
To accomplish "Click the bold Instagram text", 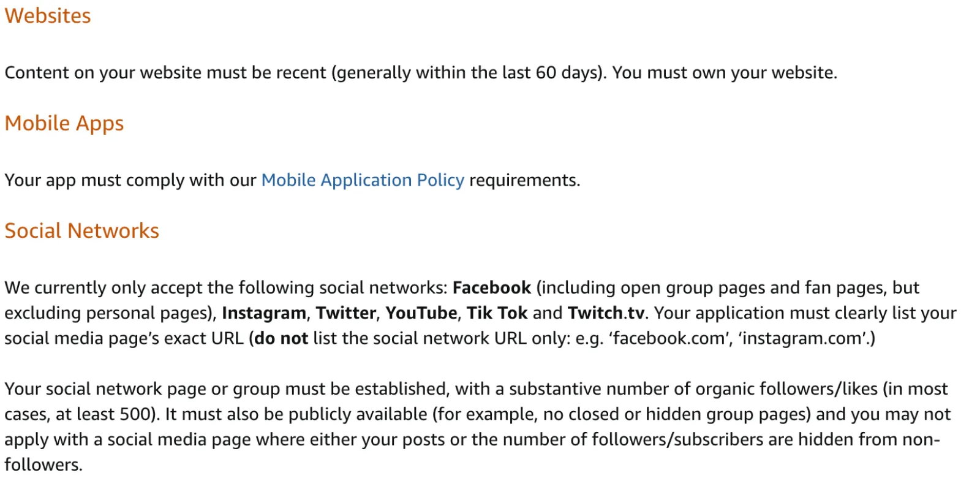I will [x=264, y=313].
